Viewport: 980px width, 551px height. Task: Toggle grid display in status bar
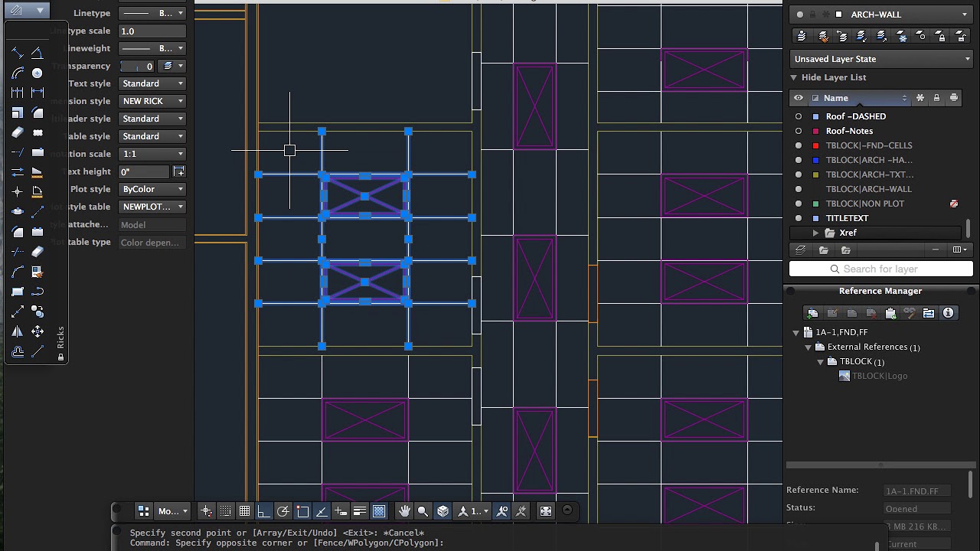click(244, 511)
